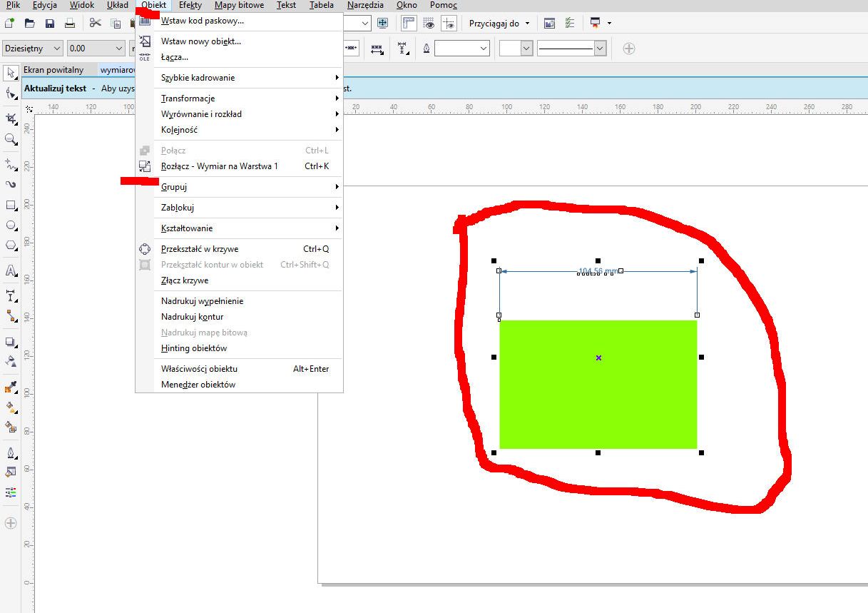This screenshot has width=868, height=613.
Task: Click the Save floppy disk icon
Action: click(x=50, y=24)
